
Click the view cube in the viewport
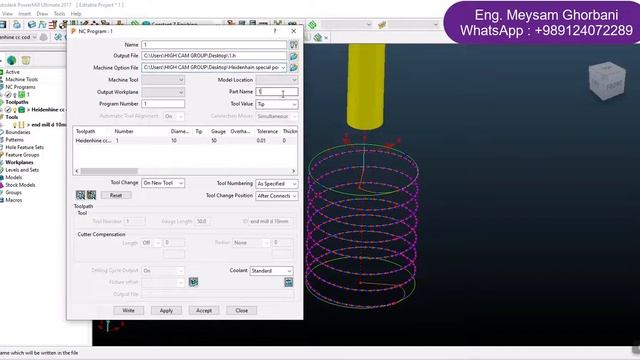pyautogui.click(x=607, y=81)
